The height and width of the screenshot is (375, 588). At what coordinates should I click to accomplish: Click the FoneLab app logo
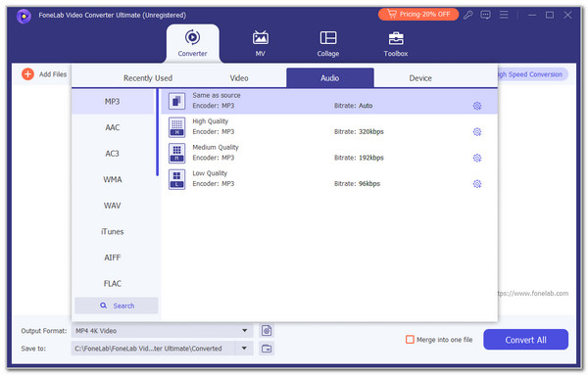(x=24, y=16)
